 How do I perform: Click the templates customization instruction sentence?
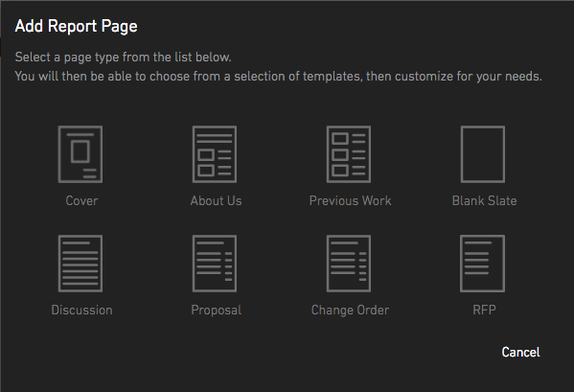coord(278,76)
